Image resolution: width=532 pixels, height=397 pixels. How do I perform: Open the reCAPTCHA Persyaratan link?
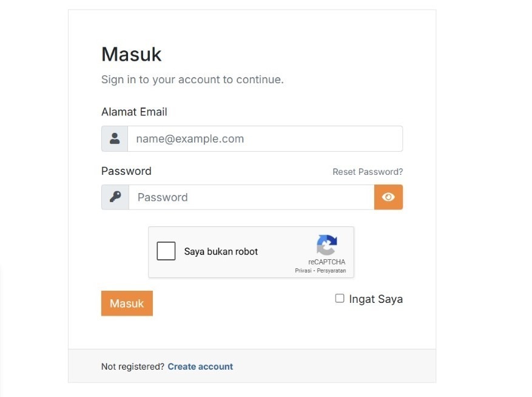point(331,271)
